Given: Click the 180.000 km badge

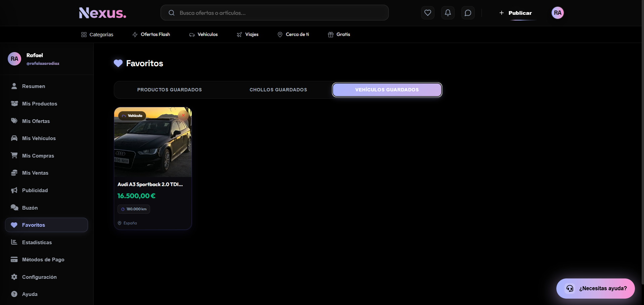Looking at the screenshot, I should coord(134,209).
